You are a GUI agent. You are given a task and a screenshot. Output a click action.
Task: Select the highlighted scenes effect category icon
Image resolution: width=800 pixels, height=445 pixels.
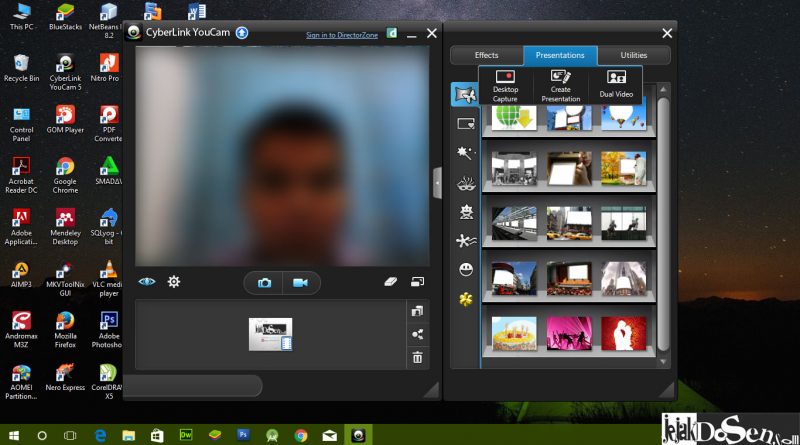coord(465,94)
